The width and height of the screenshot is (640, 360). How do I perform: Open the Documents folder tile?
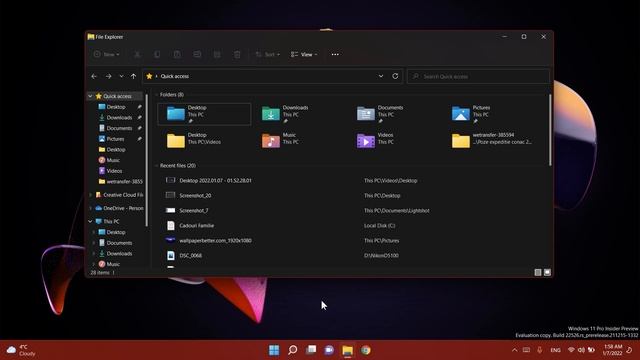(394, 114)
